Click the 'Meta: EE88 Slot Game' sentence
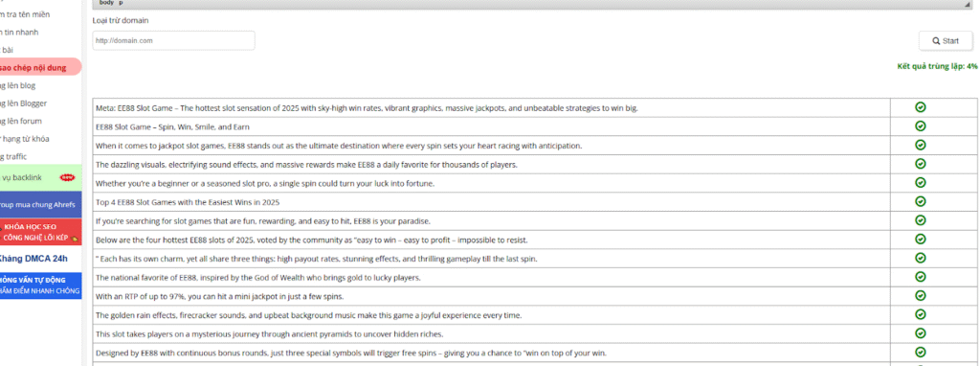 tap(367, 108)
